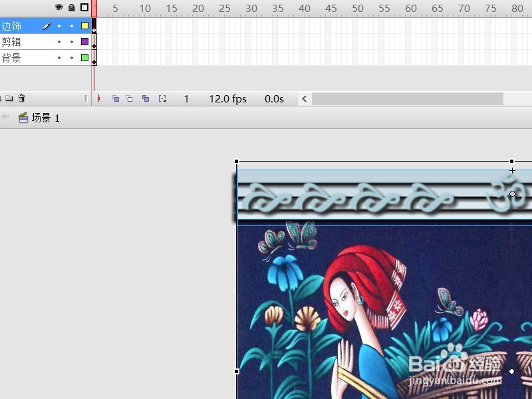Open Modify Onion Markers button

(x=162, y=98)
